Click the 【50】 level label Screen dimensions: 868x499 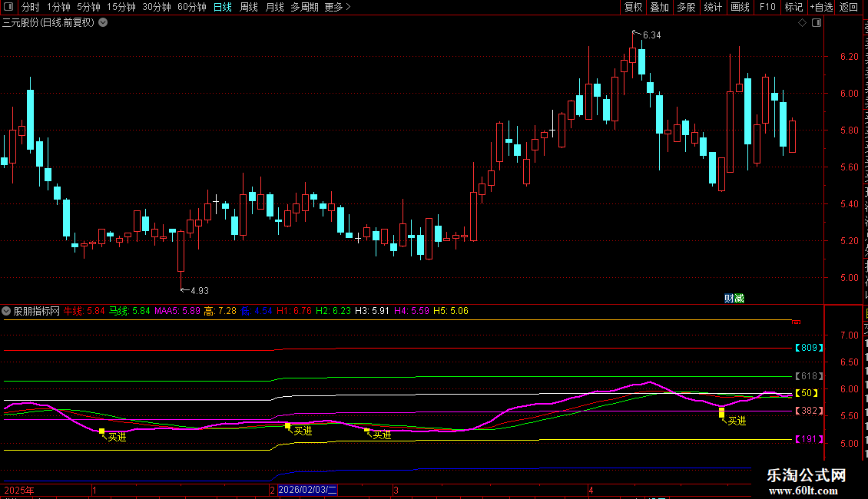[x=807, y=393]
